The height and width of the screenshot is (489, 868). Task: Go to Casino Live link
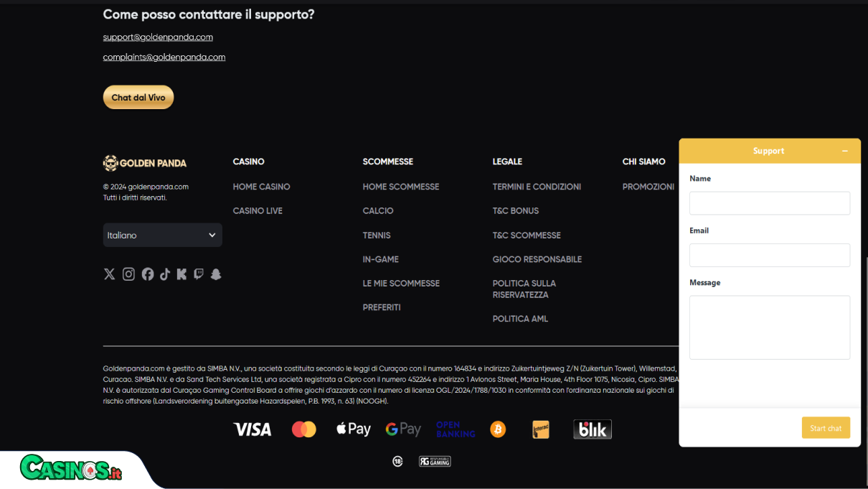tap(258, 211)
